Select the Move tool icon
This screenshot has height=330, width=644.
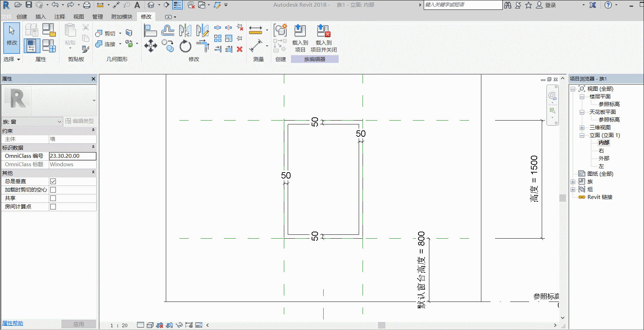tap(150, 46)
